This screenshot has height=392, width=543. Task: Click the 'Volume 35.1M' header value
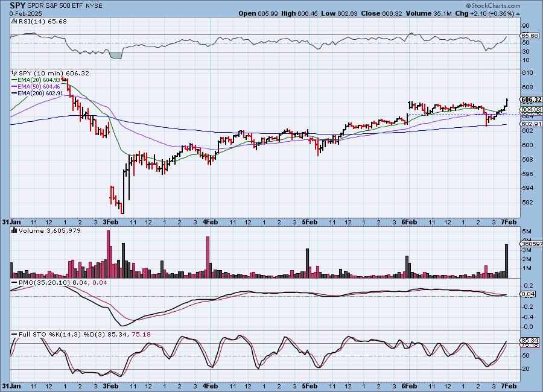[429, 13]
